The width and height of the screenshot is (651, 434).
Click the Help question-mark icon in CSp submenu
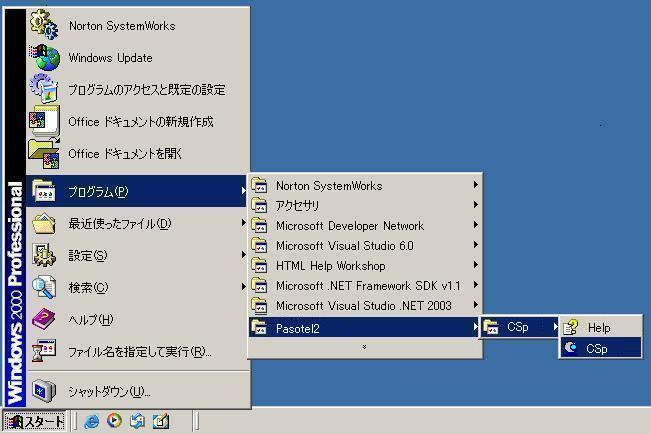click(571, 327)
